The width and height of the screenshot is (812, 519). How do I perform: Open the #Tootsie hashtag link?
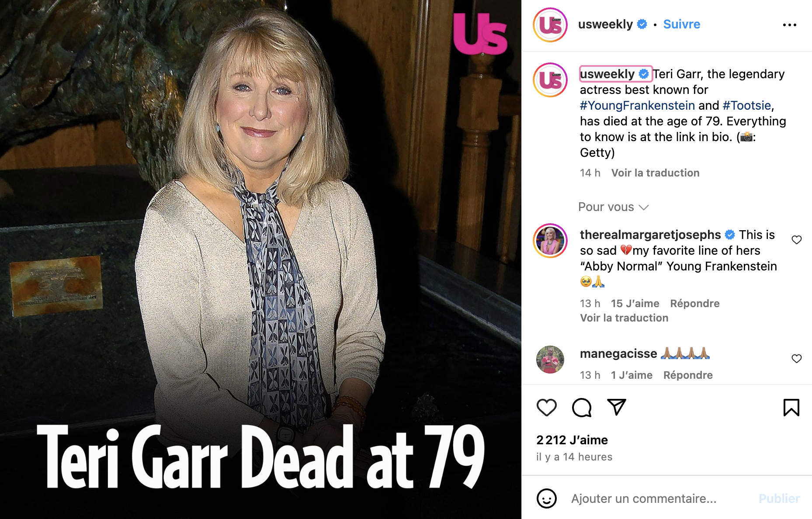[746, 105]
